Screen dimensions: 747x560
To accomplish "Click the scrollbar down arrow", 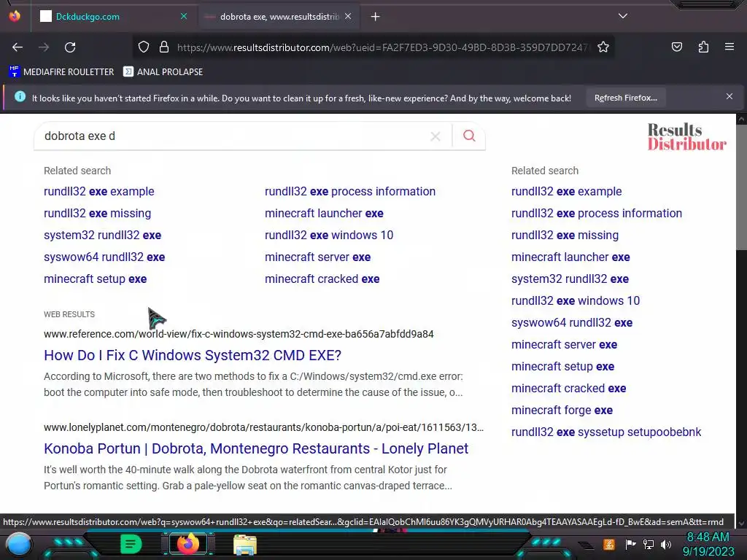I will pos(741,523).
